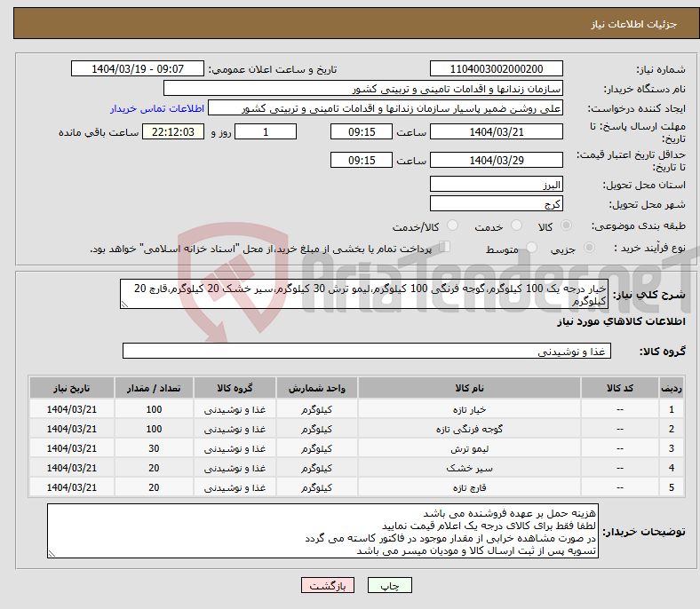Viewport: 700px width, 609px height.
Task: Click quantity 20 in the سیر خشک row
Action: pyautogui.click(x=154, y=469)
